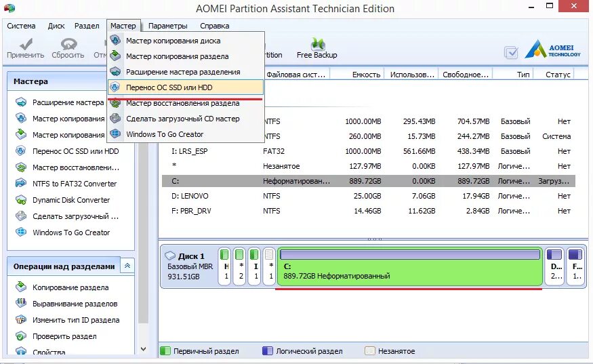Sort by Использов… column header
Viewport: 593px width, 364px height.
(x=411, y=75)
